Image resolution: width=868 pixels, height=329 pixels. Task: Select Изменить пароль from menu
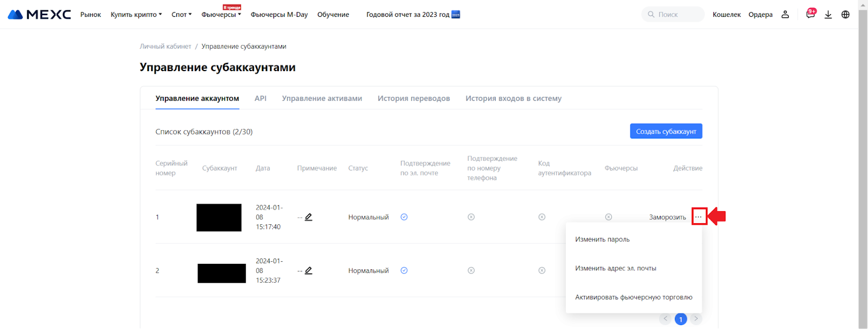[602, 239]
